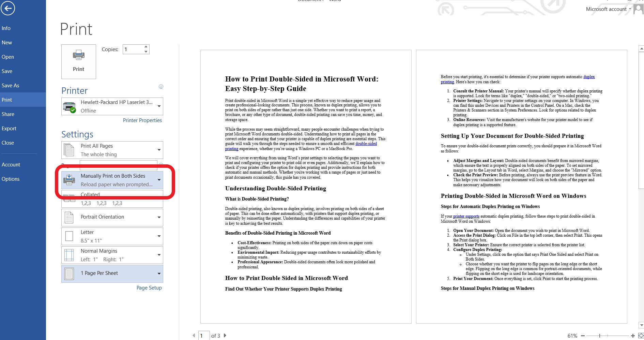Image resolution: width=644 pixels, height=340 pixels.
Task: Click the info icon above Printer Properties
Action: pos(161,87)
